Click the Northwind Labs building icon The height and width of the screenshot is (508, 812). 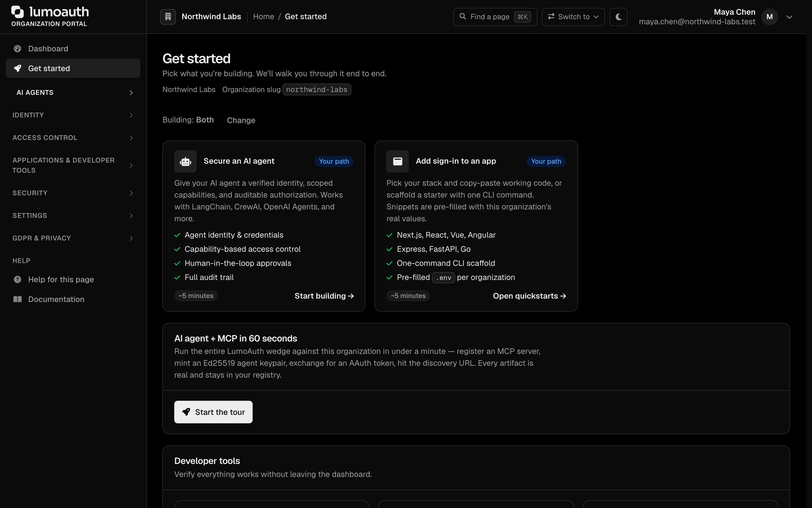coord(168,16)
